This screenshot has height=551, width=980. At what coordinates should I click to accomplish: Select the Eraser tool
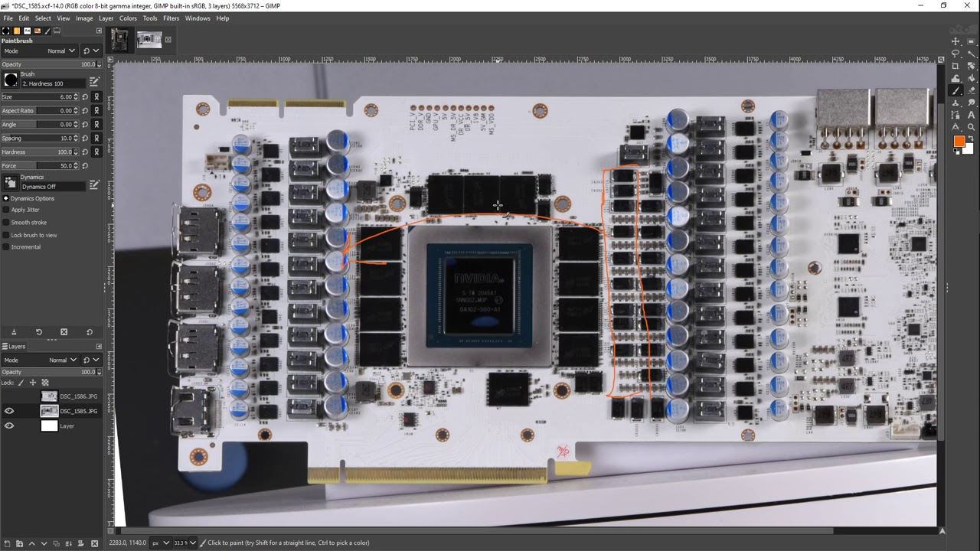point(972,90)
